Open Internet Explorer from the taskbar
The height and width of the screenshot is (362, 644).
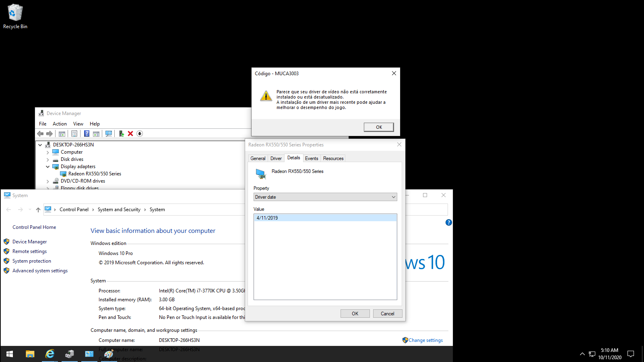pos(50,354)
